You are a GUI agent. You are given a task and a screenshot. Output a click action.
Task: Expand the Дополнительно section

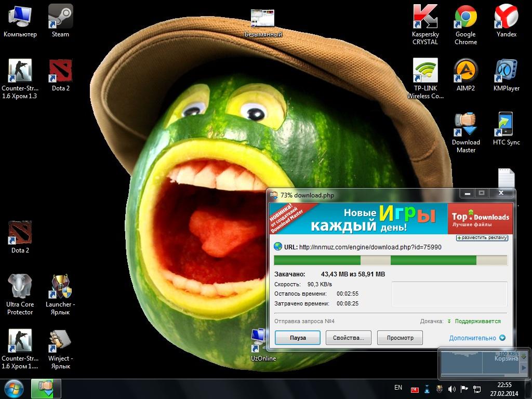tap(476, 338)
